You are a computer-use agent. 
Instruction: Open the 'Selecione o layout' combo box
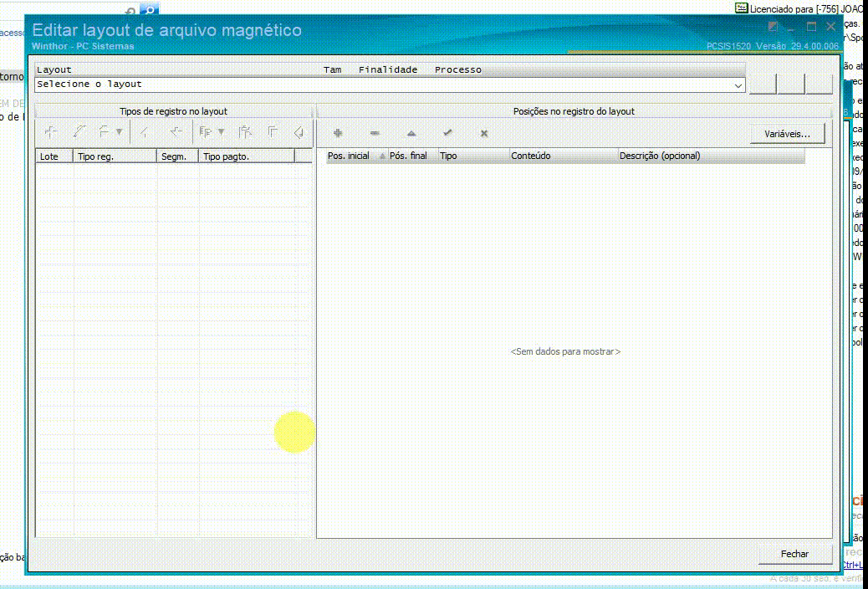[x=390, y=85]
